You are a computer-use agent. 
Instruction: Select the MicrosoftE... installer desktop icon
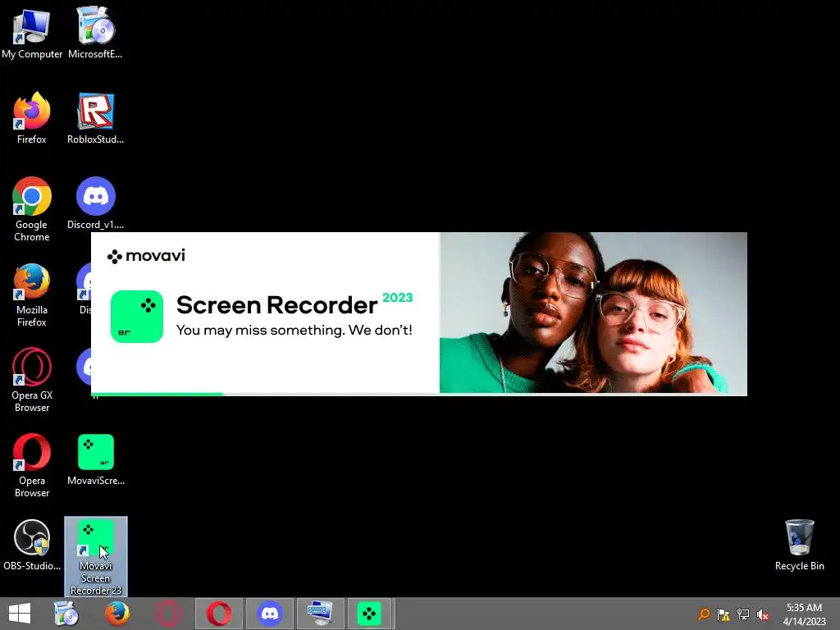pos(95,33)
